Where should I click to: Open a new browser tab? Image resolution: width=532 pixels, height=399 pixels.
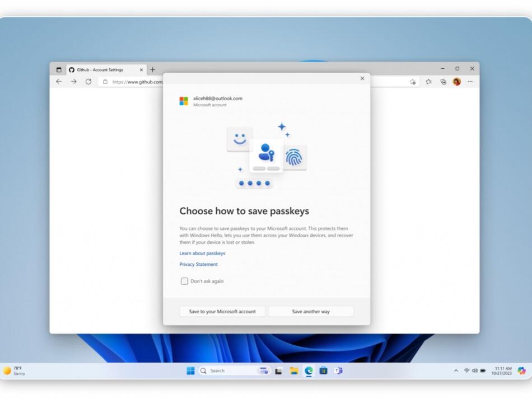152,69
